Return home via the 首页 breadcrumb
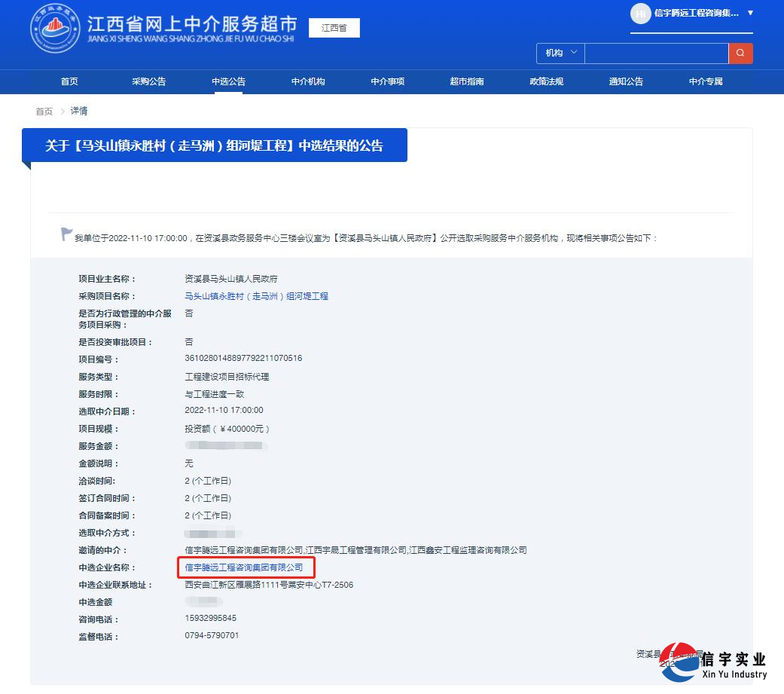 43,111
